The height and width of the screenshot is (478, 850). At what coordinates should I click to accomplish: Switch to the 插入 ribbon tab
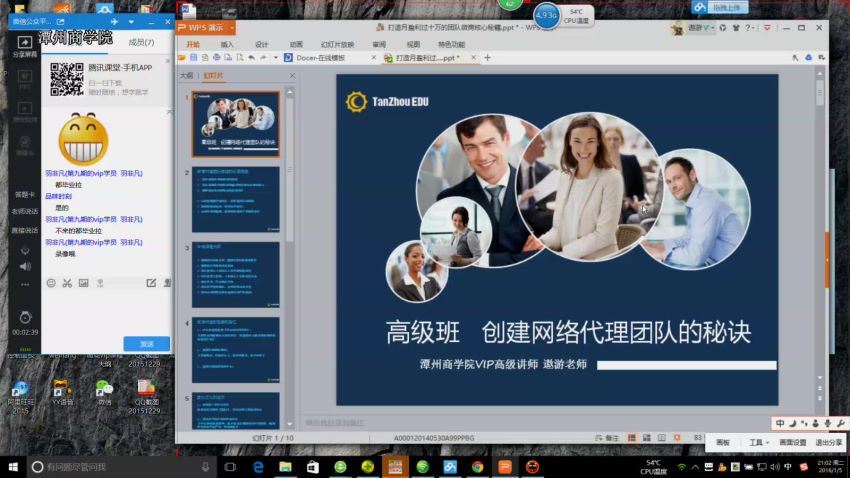click(x=227, y=44)
